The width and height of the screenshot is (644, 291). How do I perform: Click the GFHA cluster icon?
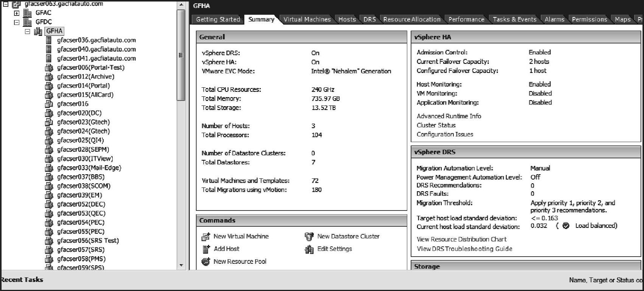[x=38, y=31]
